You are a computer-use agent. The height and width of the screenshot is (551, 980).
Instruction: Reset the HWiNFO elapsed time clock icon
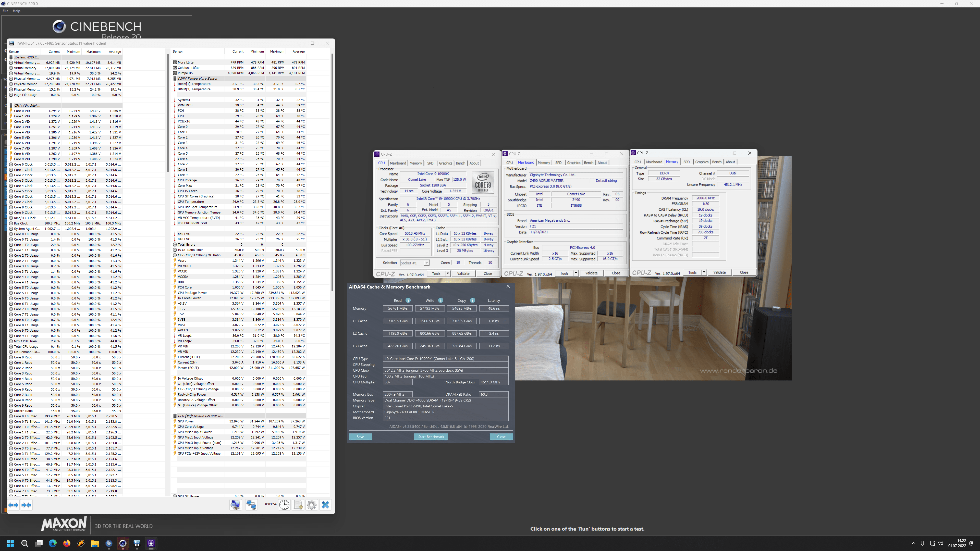pyautogui.click(x=284, y=505)
